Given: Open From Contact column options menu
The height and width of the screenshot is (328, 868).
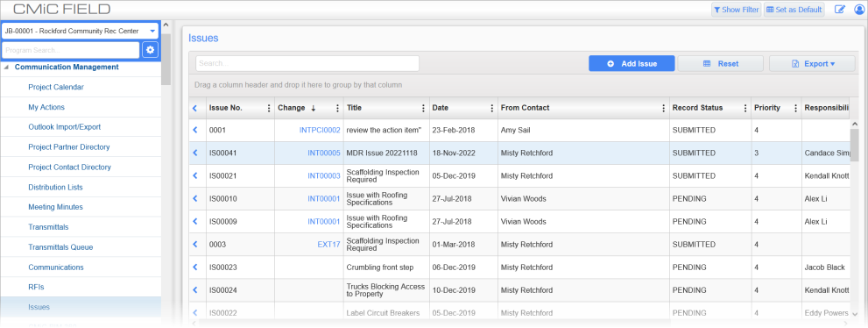Looking at the screenshot, I should click(x=664, y=108).
